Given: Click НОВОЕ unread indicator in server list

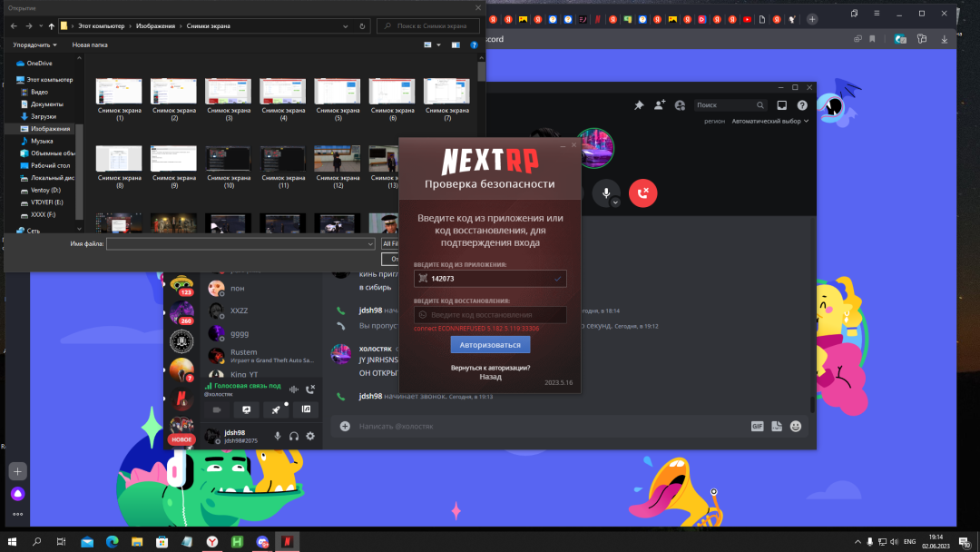Looking at the screenshot, I should pos(181,439).
